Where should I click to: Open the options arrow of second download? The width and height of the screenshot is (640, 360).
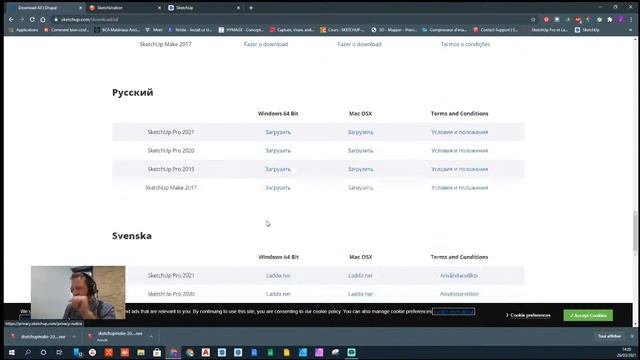(151, 337)
